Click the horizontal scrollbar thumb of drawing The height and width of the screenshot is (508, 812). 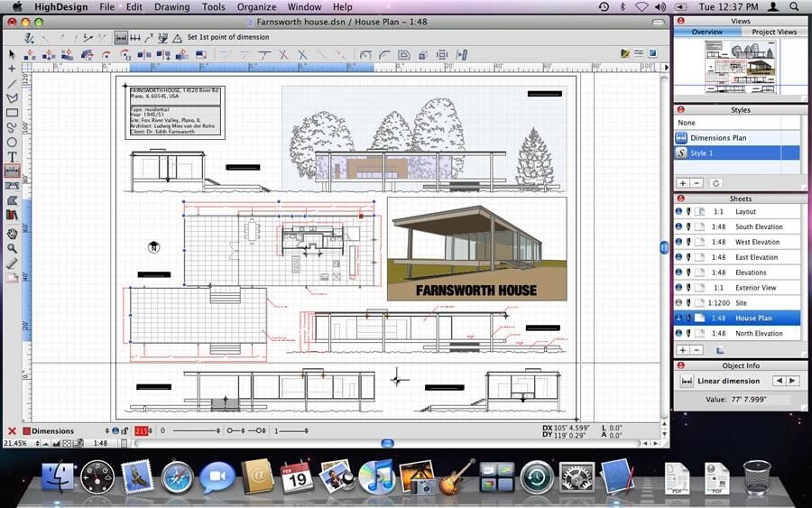tap(387, 443)
